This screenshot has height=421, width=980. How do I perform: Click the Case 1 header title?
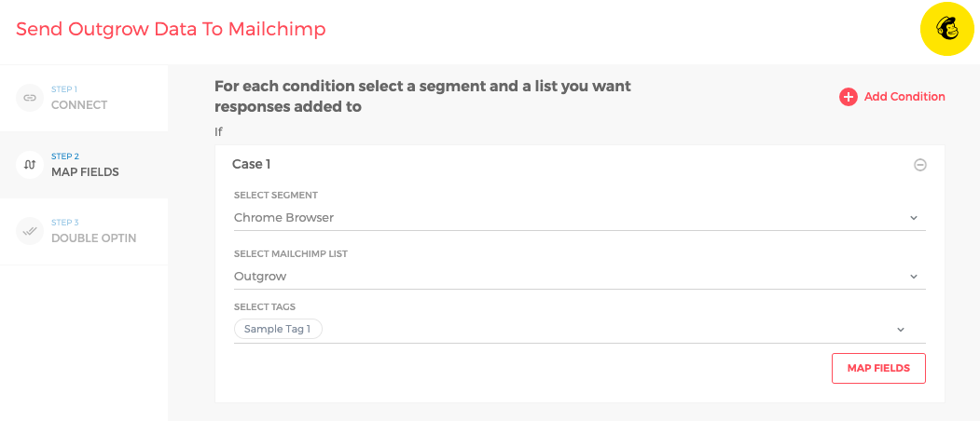[251, 164]
